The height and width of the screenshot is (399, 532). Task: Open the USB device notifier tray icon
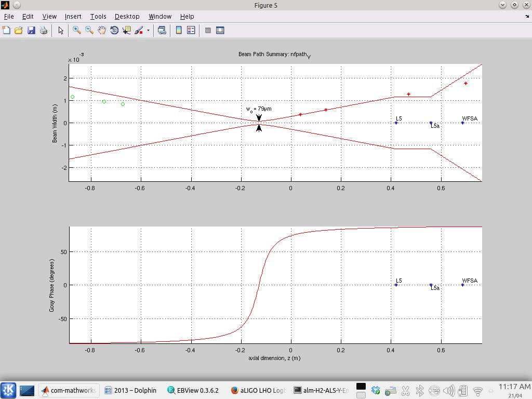click(434, 391)
